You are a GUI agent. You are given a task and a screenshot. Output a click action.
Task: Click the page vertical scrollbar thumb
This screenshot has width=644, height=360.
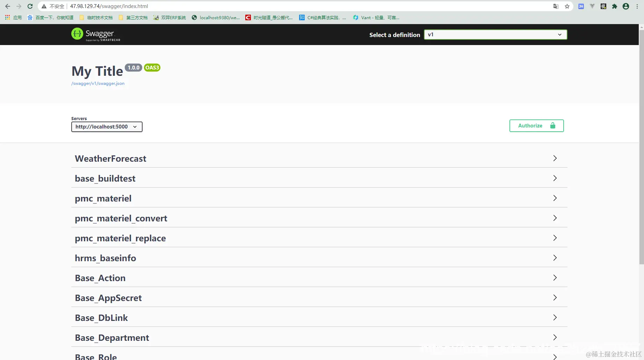pyautogui.click(x=641, y=147)
